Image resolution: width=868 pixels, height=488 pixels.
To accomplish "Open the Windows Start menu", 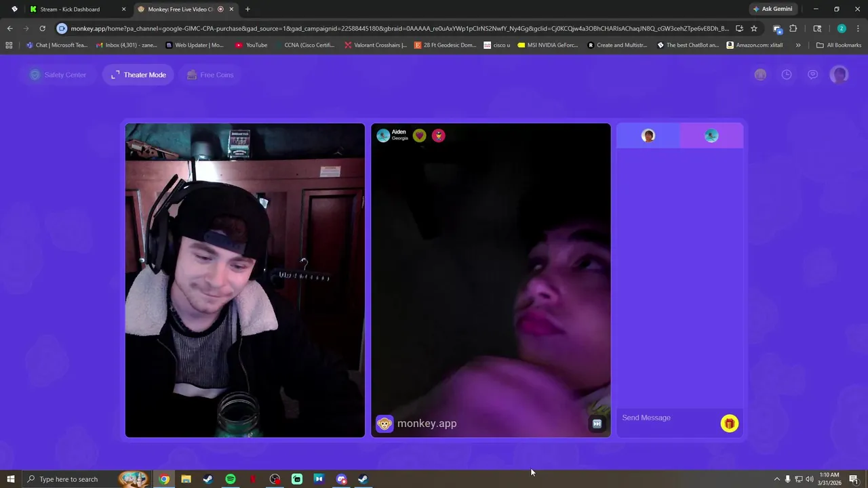I will pyautogui.click(x=10, y=479).
